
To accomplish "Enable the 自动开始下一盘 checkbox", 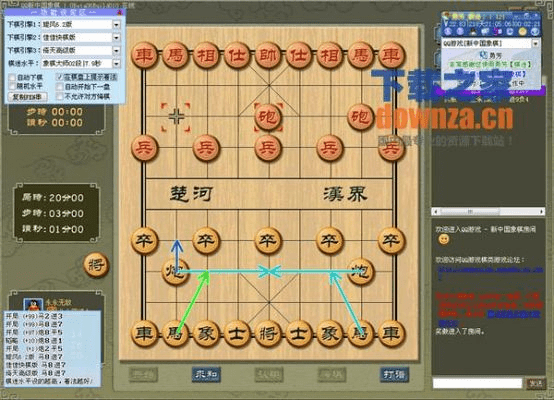I will pyautogui.click(x=60, y=87).
